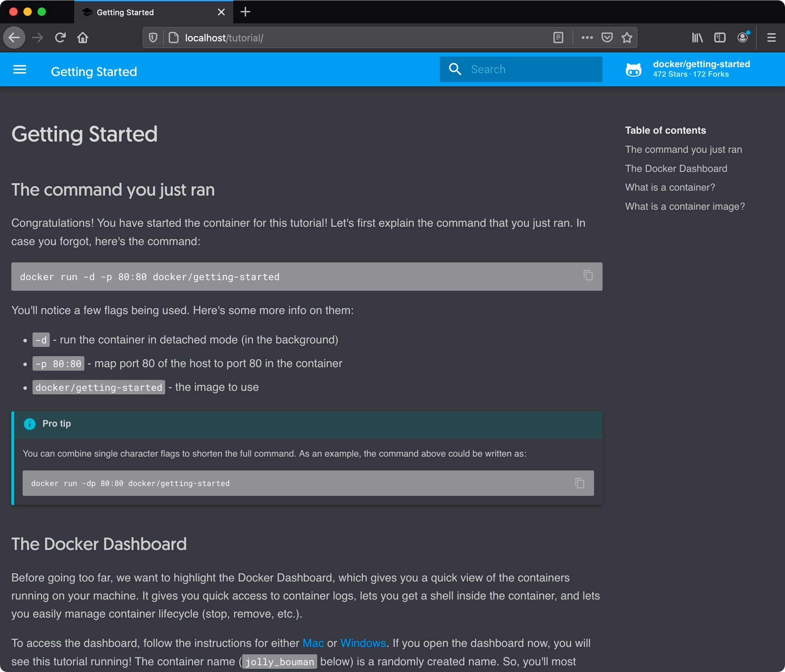785x672 pixels.
Task: Open tracking protection shield info
Action: point(153,37)
